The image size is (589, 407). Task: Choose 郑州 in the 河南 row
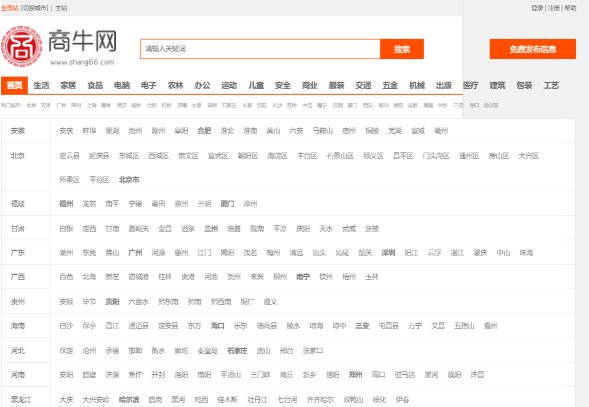click(355, 375)
